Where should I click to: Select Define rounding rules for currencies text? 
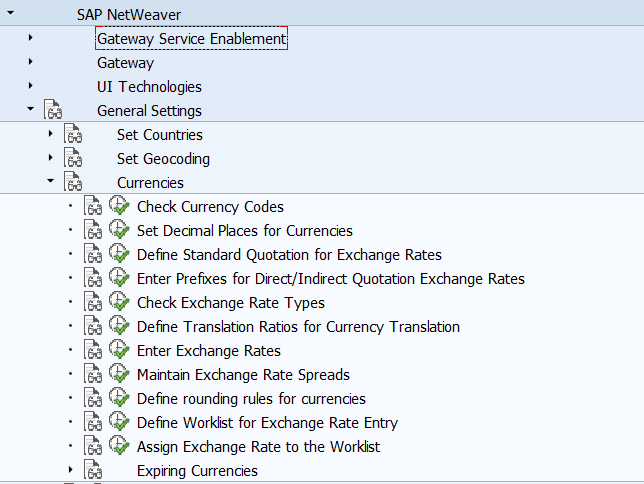coord(251,399)
